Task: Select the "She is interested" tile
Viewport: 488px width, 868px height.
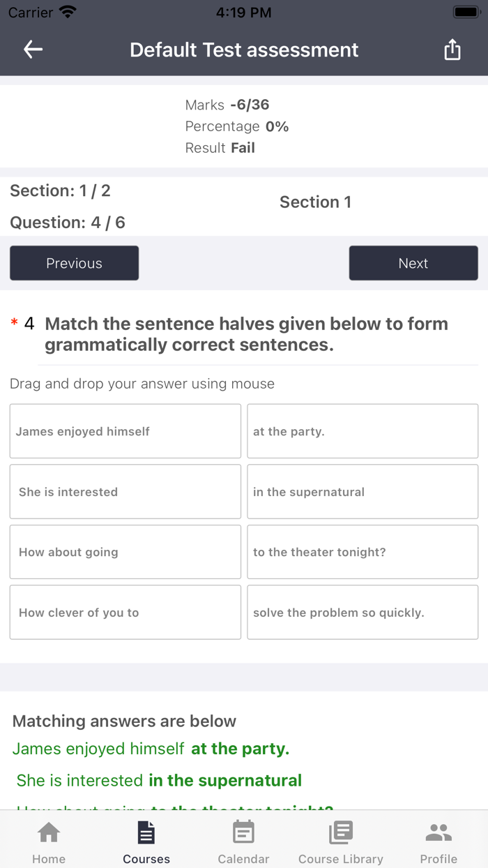Action: coord(125,492)
